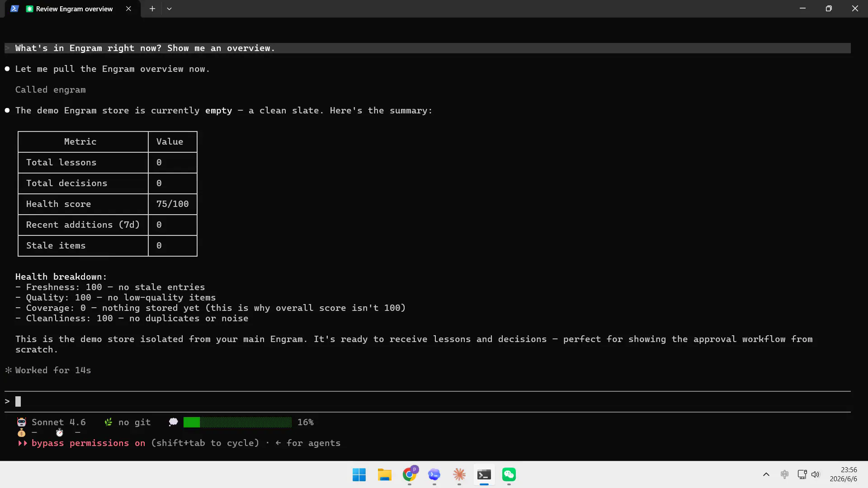Launch the blue chat bubble app in taskbar
Image resolution: width=868 pixels, height=488 pixels.
coord(434,474)
